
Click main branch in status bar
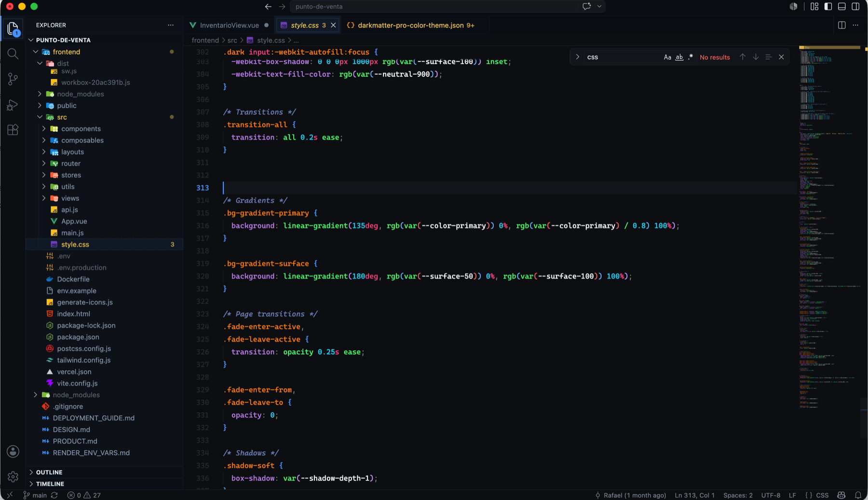pos(35,495)
